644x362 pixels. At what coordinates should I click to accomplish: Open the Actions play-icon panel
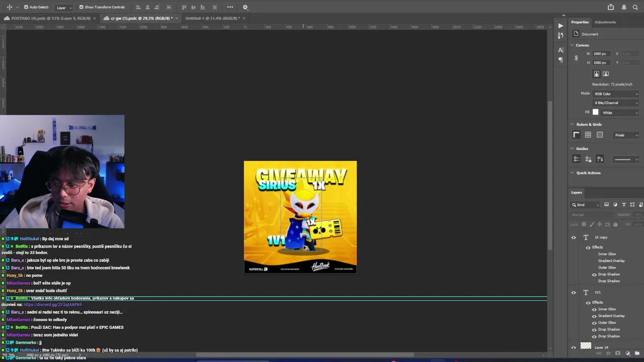(x=560, y=26)
